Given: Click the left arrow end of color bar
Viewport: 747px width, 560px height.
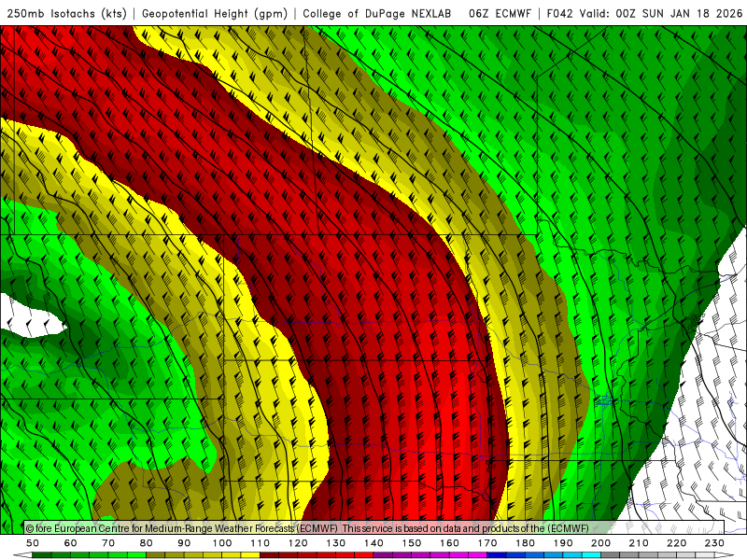Looking at the screenshot, I should point(22,555).
